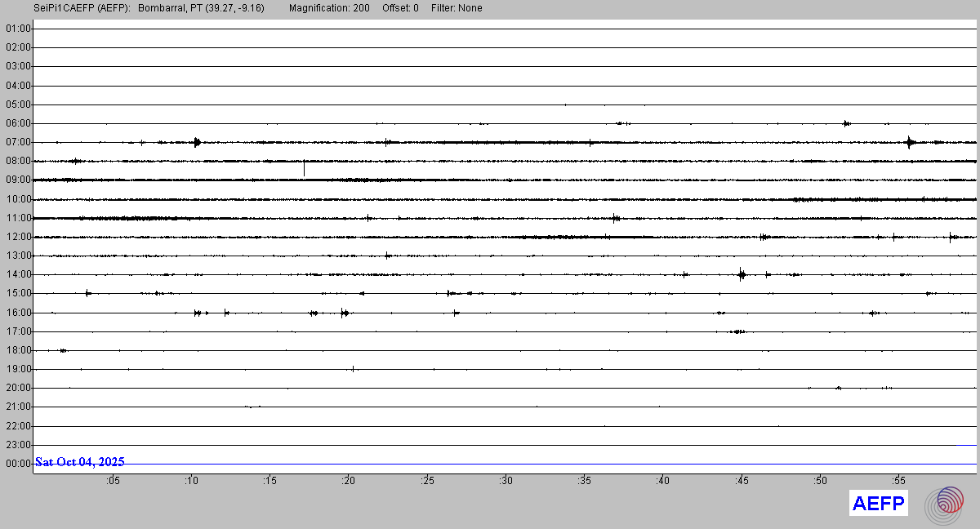Select the 09:00 trace row label
Viewport: 980px width, 529px height.
coord(18,180)
